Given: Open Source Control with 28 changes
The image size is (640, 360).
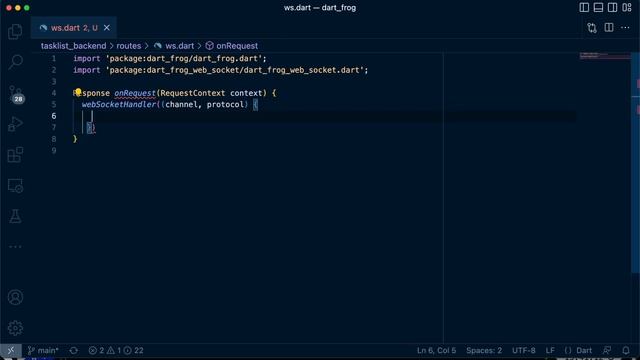Looking at the screenshot, I should pos(15,94).
